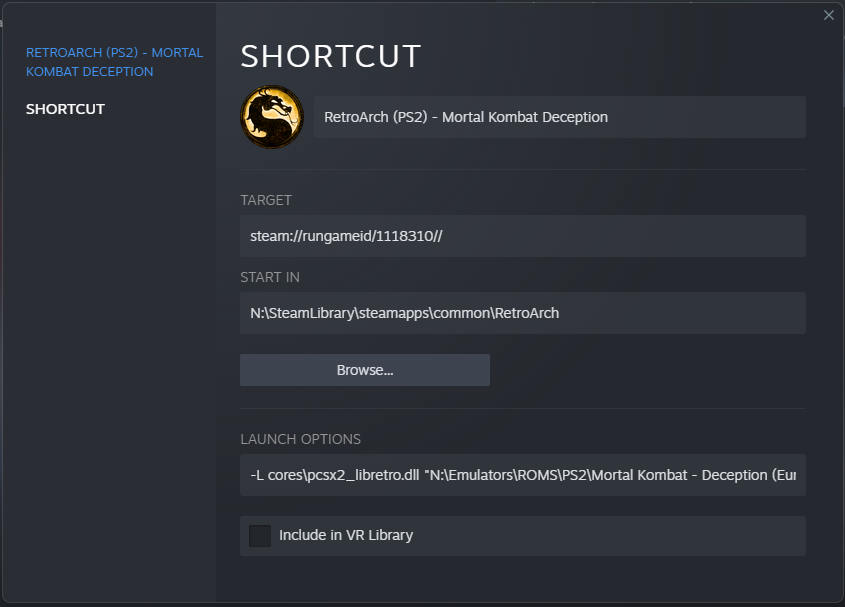Open the SHORTCUT tab in the sidebar

tap(65, 108)
